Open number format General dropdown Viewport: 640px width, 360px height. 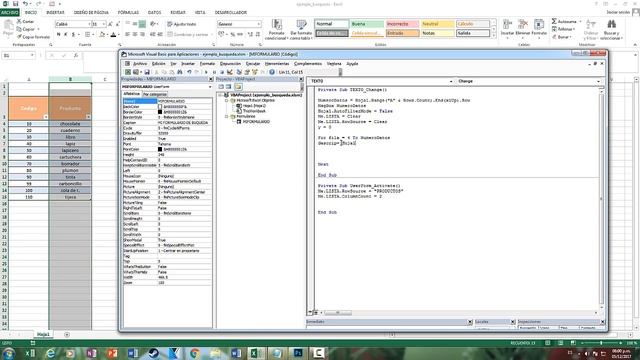coord(258,24)
